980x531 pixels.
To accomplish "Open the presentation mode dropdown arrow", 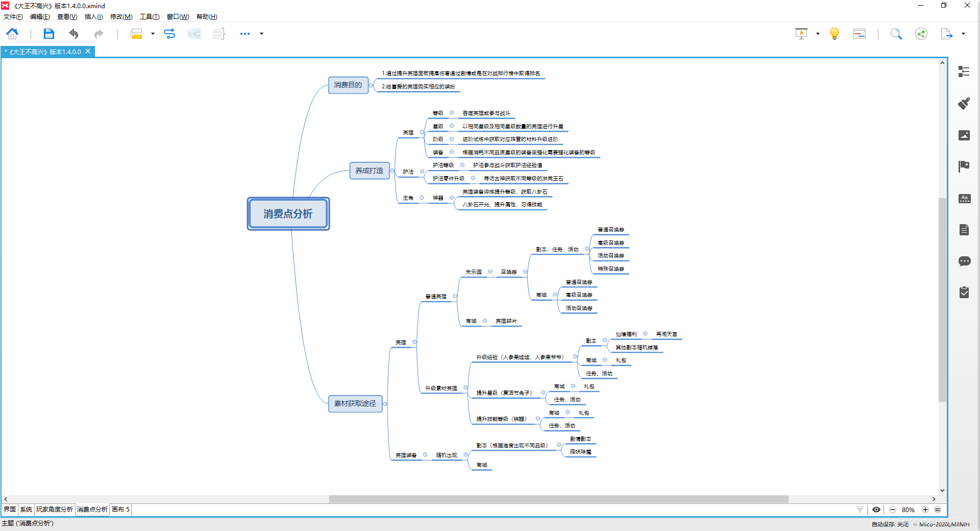I will (818, 34).
